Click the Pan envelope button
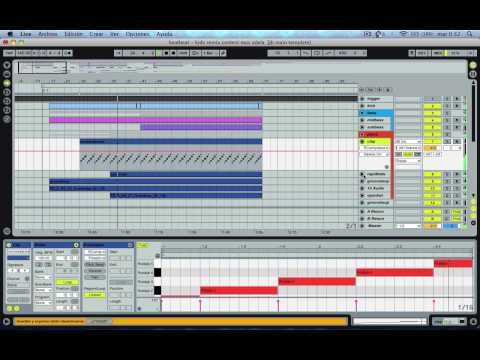Image resolution: width=480 pixels, height=360 pixels. point(95,277)
